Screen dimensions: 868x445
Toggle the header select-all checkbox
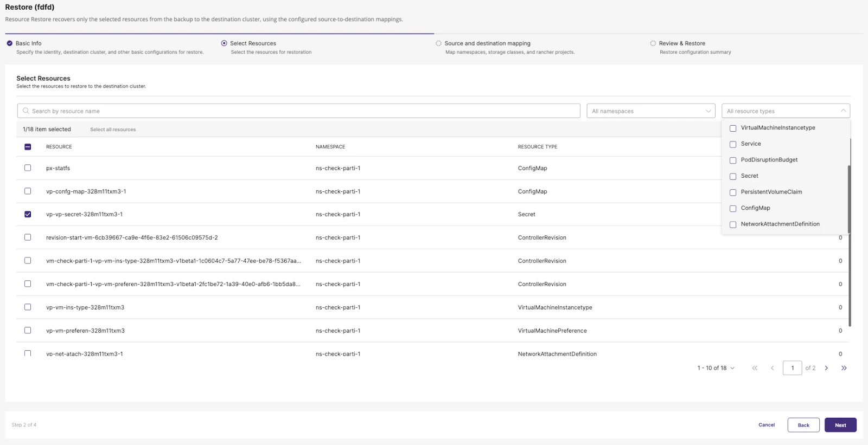(x=28, y=147)
